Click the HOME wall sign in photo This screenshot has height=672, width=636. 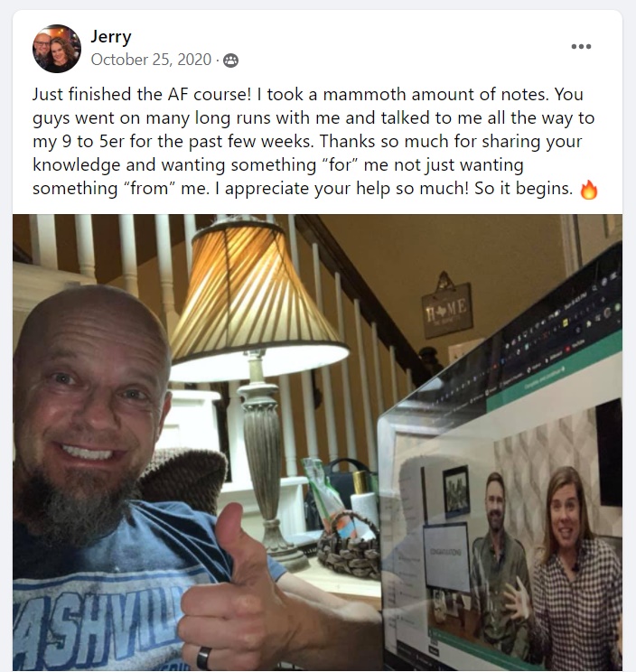[447, 307]
